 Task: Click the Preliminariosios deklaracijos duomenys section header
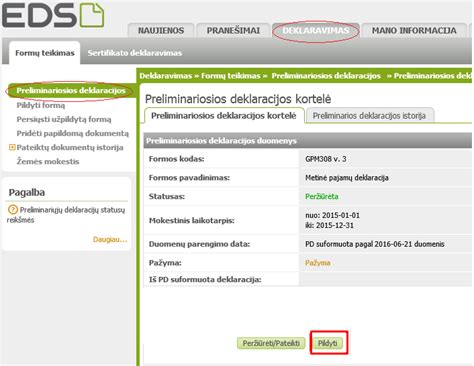(x=307, y=141)
